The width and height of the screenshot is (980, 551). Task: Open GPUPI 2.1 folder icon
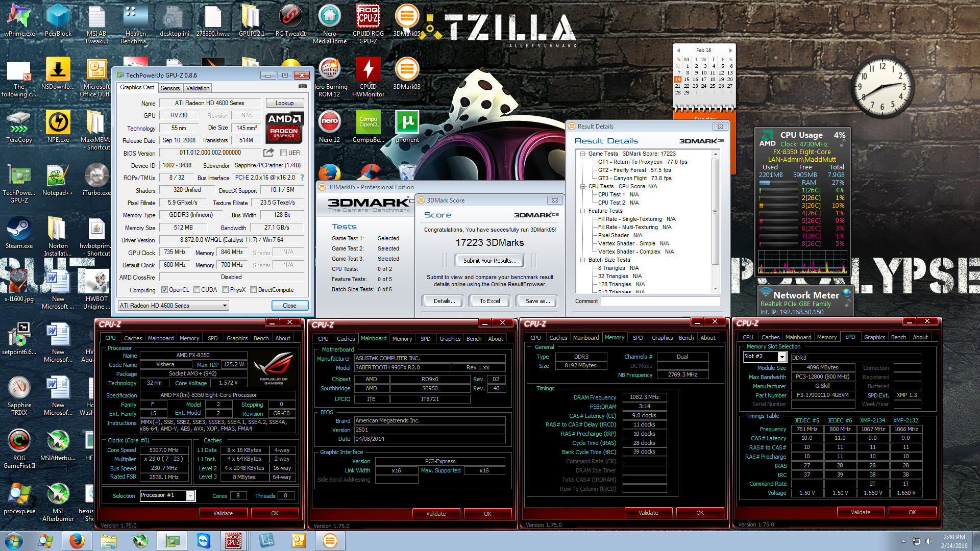tap(251, 20)
